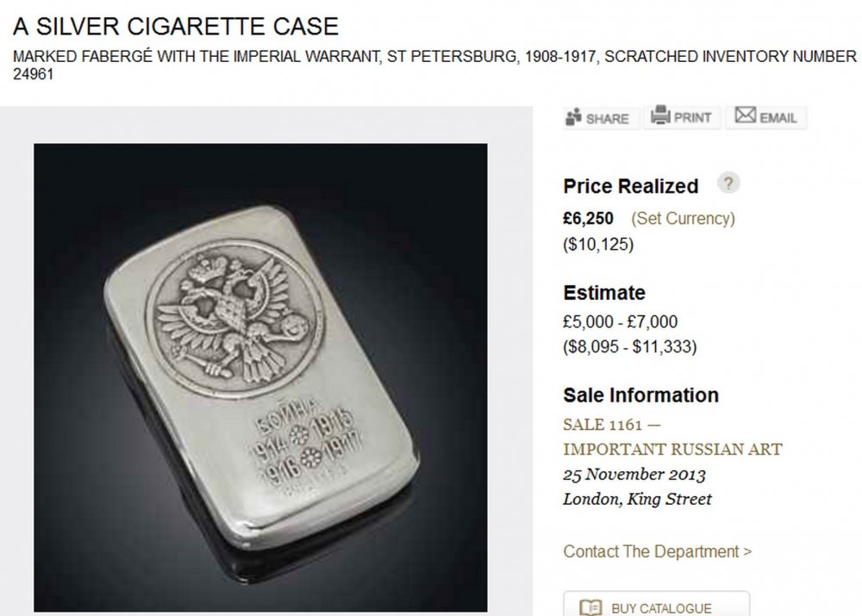Viewport: 862px width, 616px height.
Task: Click the London, King Street location text
Action: (637, 499)
